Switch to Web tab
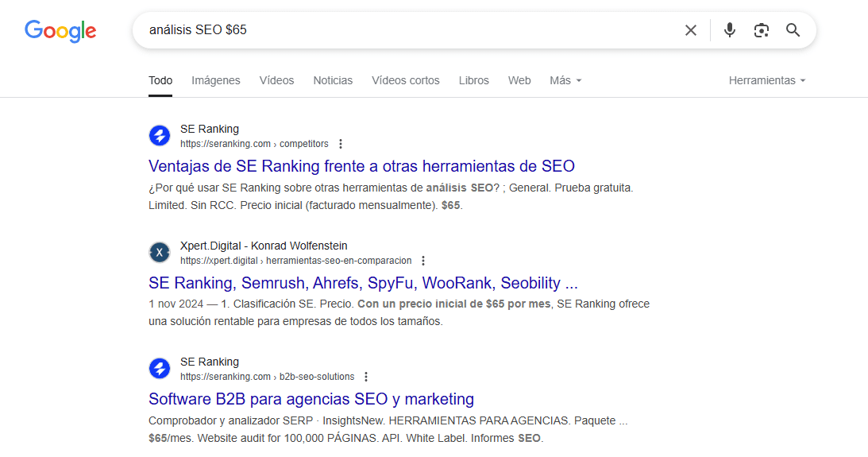The width and height of the screenshot is (868, 457). [x=519, y=81]
